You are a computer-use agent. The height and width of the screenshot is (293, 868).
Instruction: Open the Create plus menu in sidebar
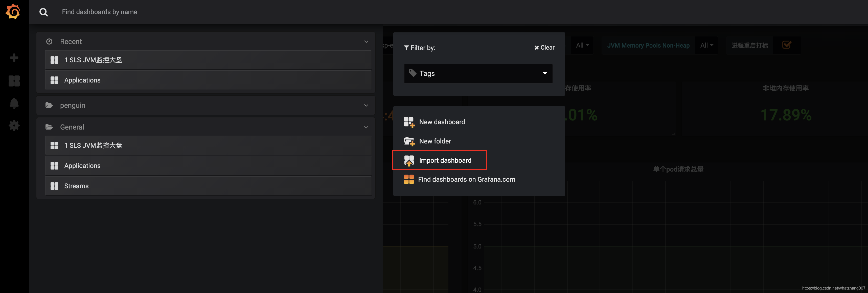[14, 58]
